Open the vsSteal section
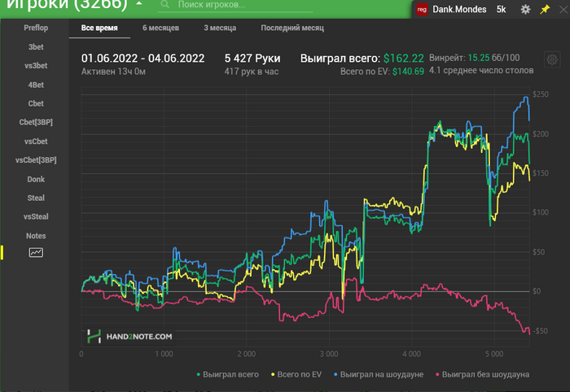570x392 pixels. tap(36, 216)
